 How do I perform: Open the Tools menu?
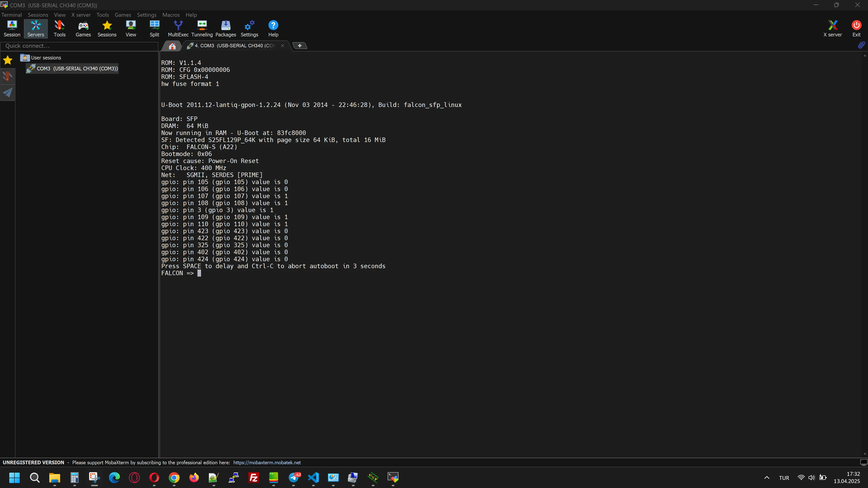102,15
